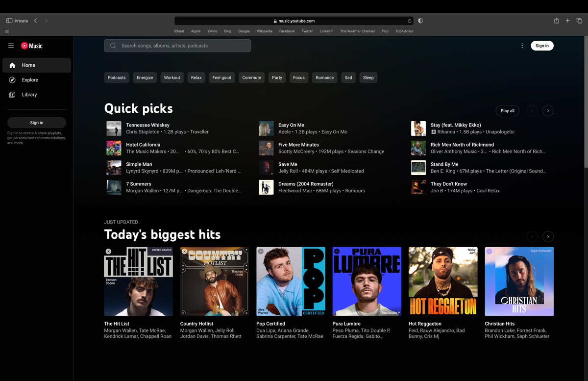
Task: Click the sidebar Sign in button
Action: click(37, 123)
